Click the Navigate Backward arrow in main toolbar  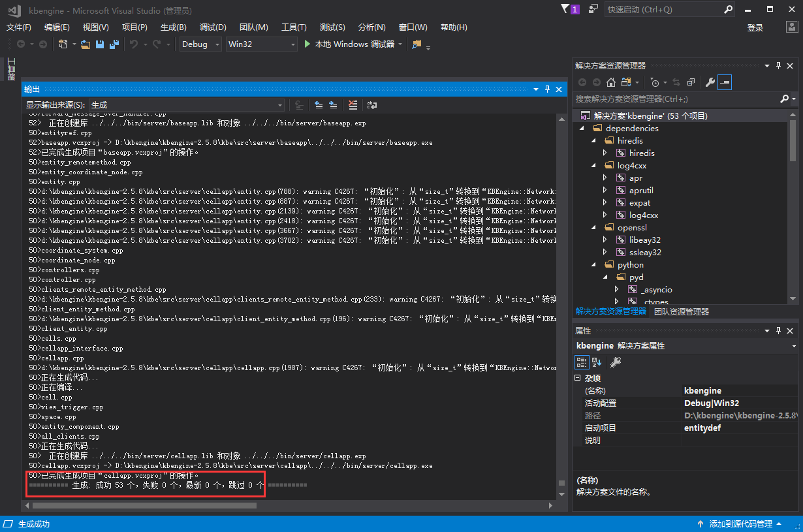click(x=21, y=44)
